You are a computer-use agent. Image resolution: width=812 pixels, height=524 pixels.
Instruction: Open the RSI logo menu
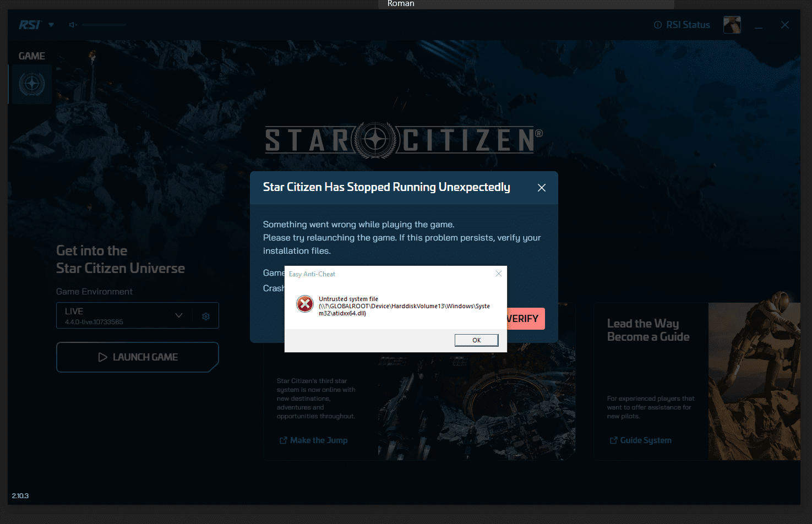pyautogui.click(x=30, y=25)
